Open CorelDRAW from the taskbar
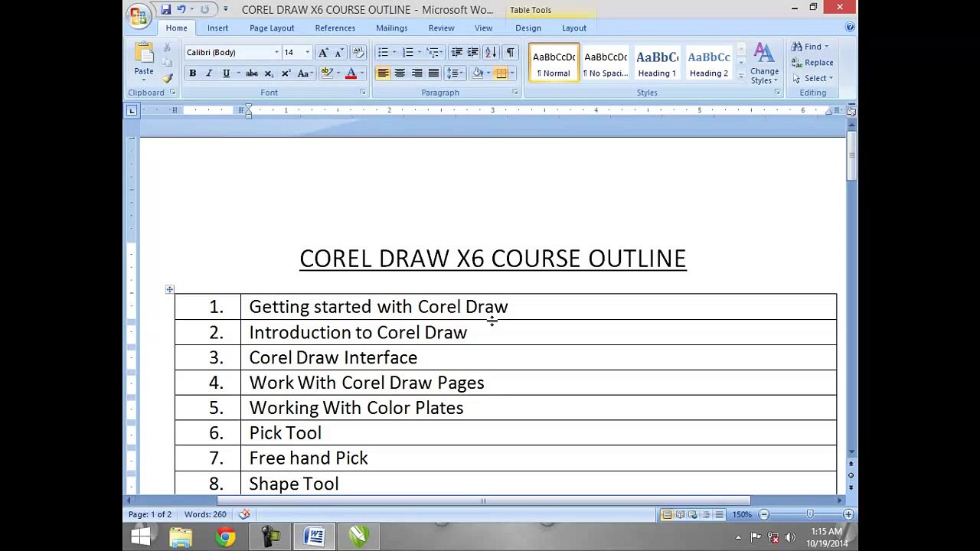This screenshot has width=980, height=551. (x=358, y=536)
